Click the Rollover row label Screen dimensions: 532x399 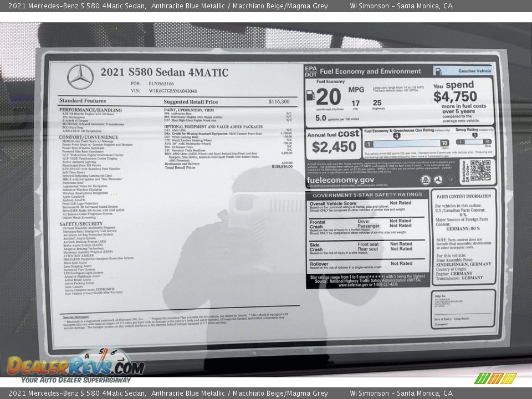pos(319,264)
